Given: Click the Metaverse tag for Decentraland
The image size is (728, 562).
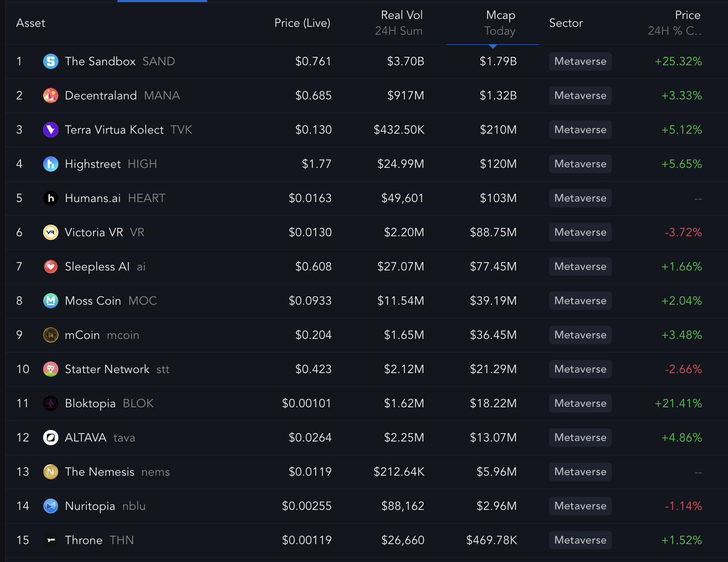Looking at the screenshot, I should [580, 96].
